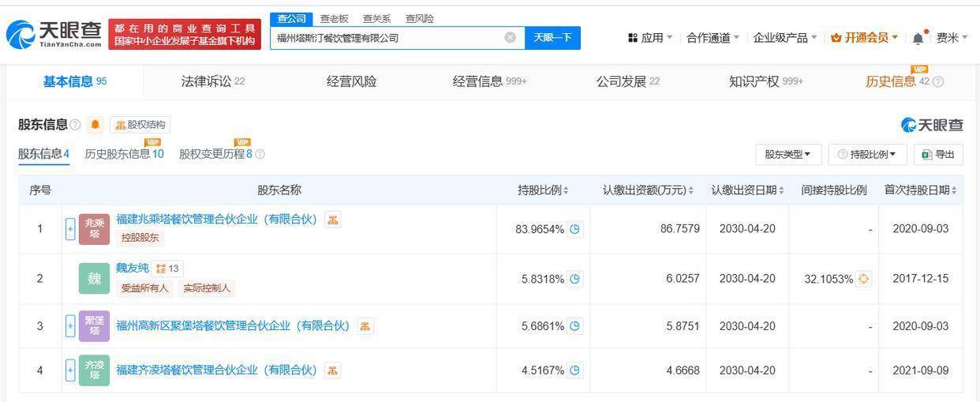Image resolution: width=980 pixels, height=402 pixels.
Task: Open the 福建兆乘塔餐饮管理合伙企业 link
Action: click(216, 220)
